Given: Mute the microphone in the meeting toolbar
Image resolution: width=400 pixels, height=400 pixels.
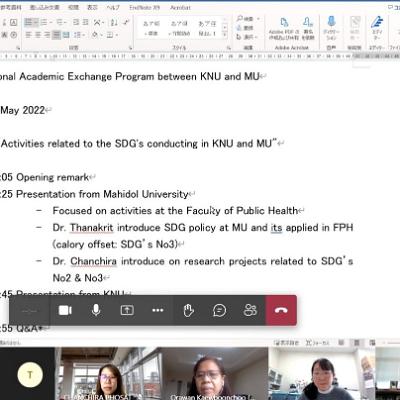Looking at the screenshot, I should (x=96, y=311).
